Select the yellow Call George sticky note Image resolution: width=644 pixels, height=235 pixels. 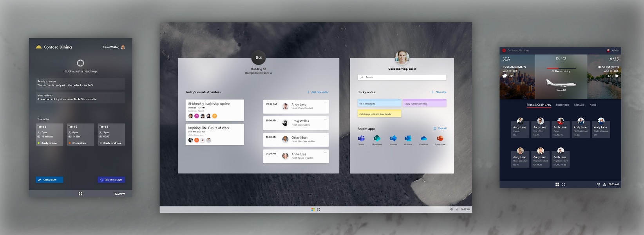click(379, 114)
